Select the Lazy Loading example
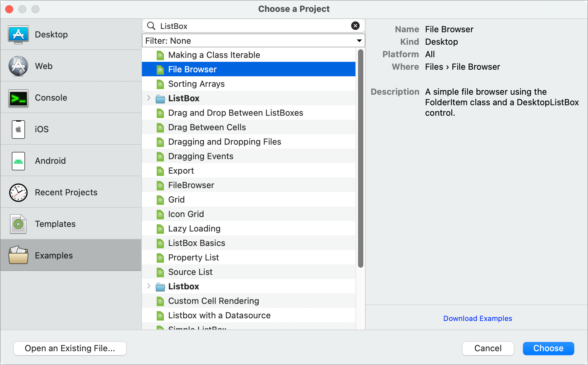588x365 pixels. [x=194, y=229]
